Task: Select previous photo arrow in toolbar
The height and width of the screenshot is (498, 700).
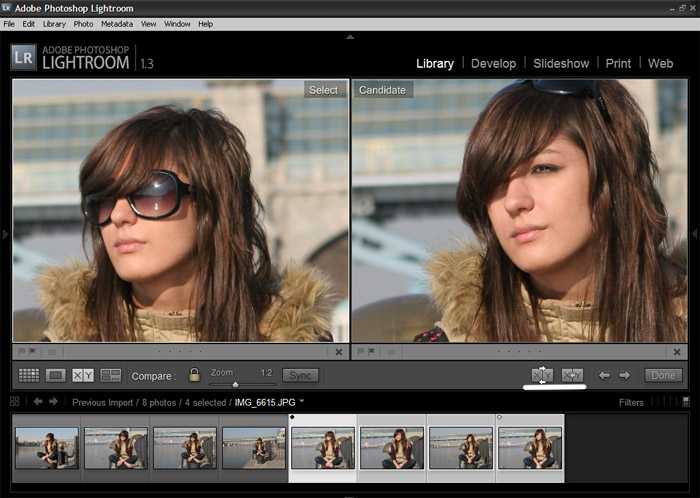Action: [x=604, y=375]
